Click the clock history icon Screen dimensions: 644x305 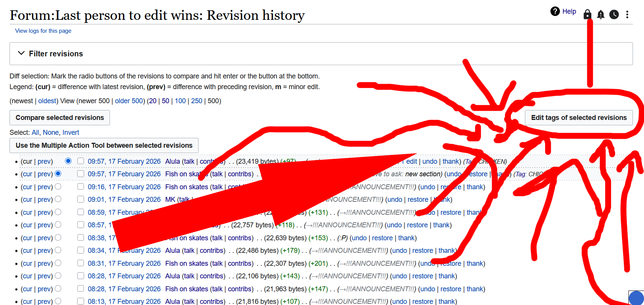614,14
